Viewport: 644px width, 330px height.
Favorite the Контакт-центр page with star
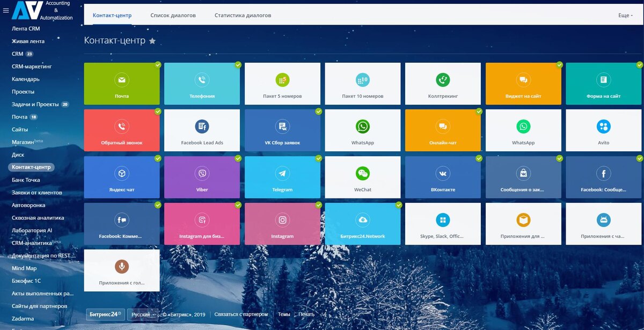(152, 41)
